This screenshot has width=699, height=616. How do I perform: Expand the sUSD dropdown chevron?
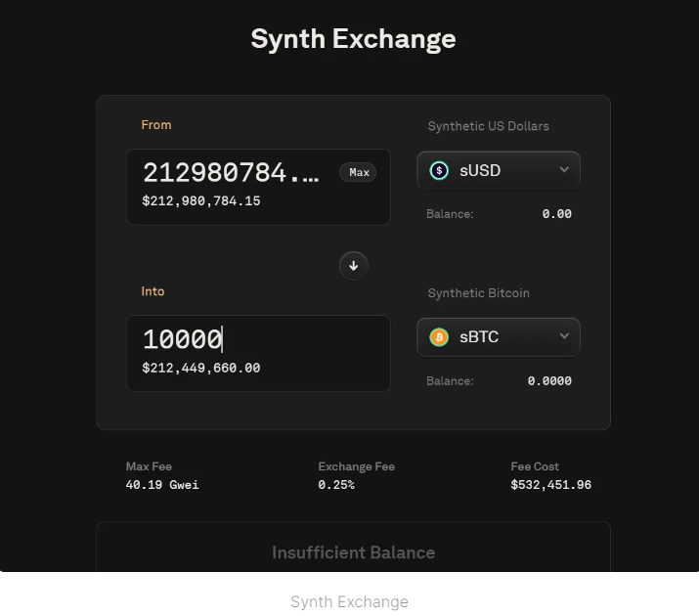pyautogui.click(x=564, y=170)
